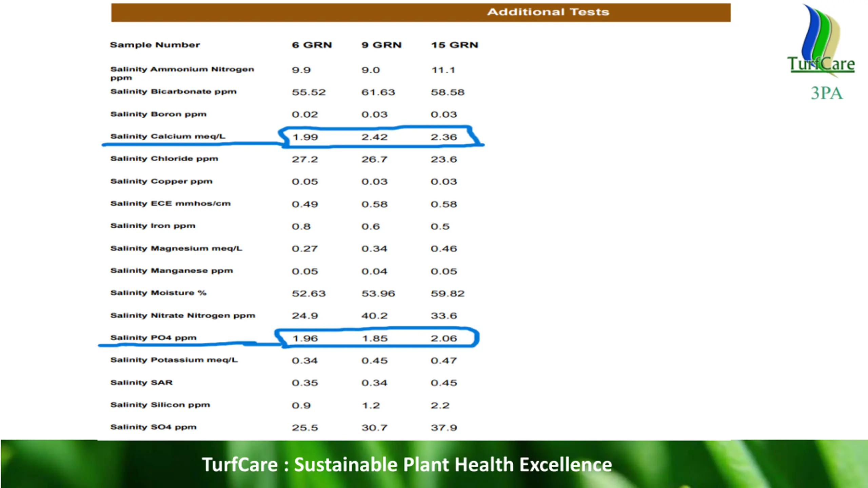Select SO4 value 25.5
This screenshot has height=488, width=868.
tap(305, 428)
